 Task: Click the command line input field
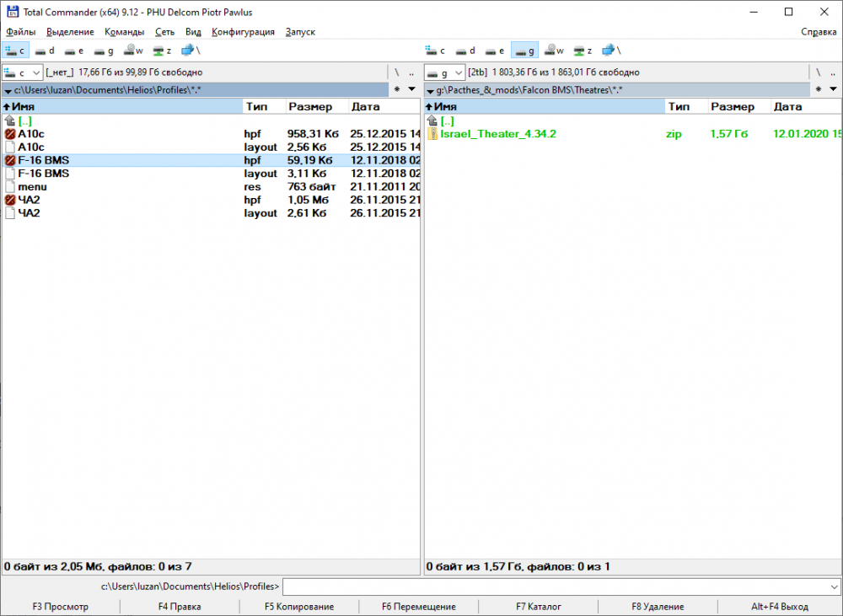(555, 587)
